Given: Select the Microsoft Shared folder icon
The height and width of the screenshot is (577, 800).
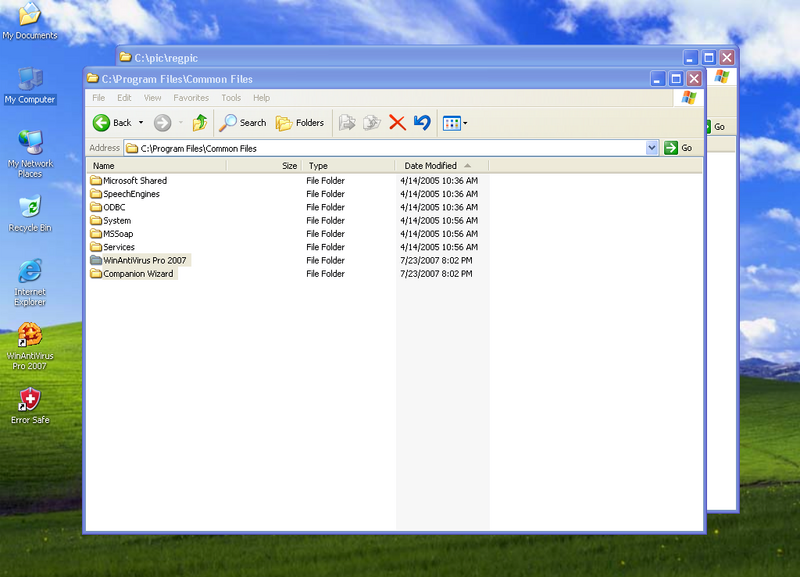Looking at the screenshot, I should point(96,181).
